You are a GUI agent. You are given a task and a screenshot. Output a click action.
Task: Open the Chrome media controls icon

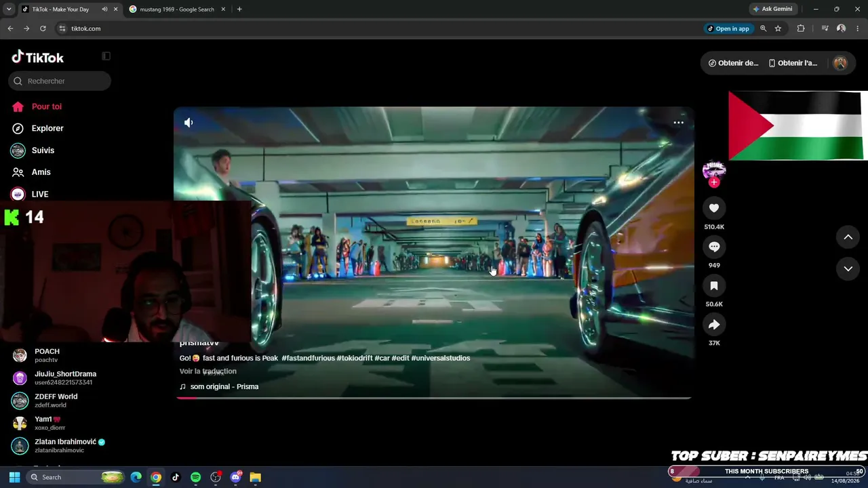pyautogui.click(x=825, y=28)
